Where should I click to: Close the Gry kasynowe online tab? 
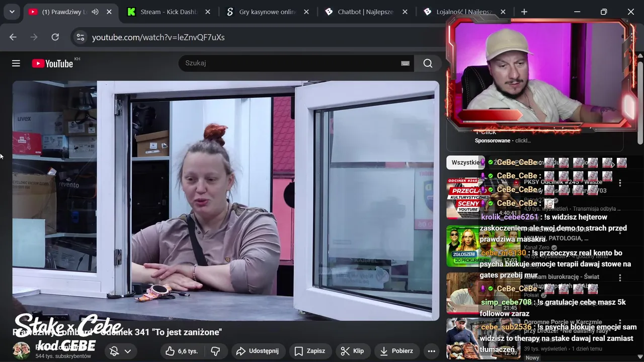[x=306, y=12]
